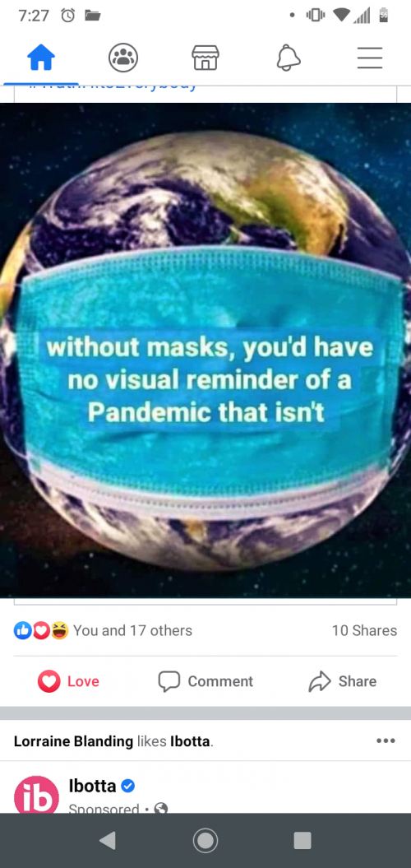411x868 pixels.
Task: Tap the Android home circle button
Action: point(205,840)
